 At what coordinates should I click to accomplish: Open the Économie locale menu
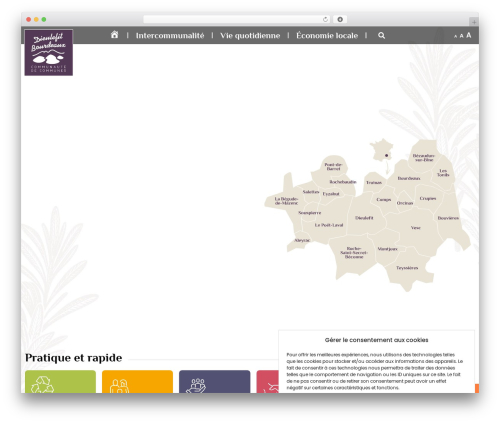click(327, 35)
